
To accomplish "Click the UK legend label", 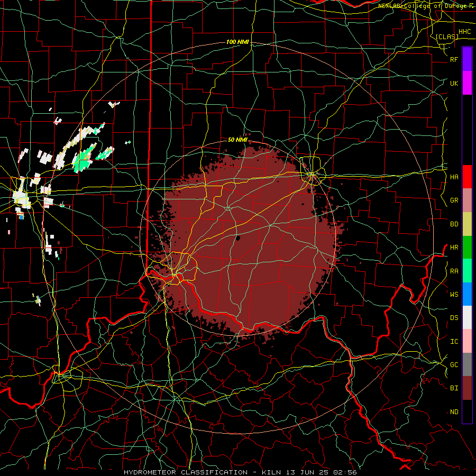I will (x=454, y=83).
